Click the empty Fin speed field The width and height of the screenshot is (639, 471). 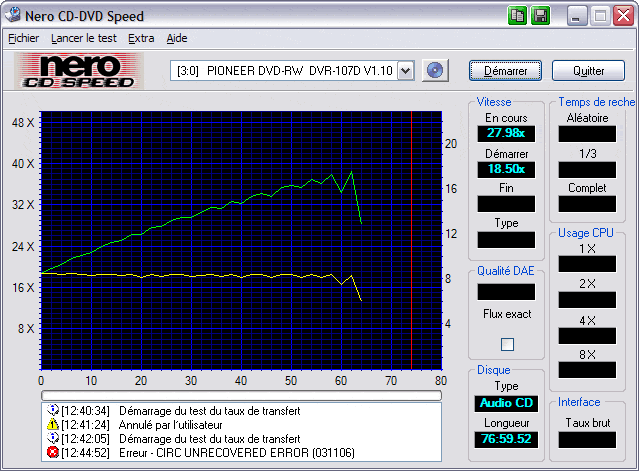(506, 204)
